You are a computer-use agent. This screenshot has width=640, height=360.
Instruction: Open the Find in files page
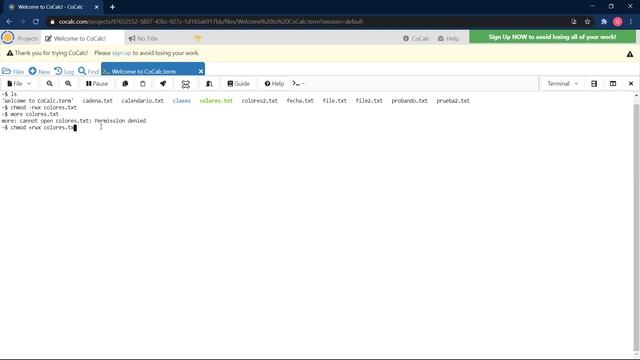click(x=88, y=71)
